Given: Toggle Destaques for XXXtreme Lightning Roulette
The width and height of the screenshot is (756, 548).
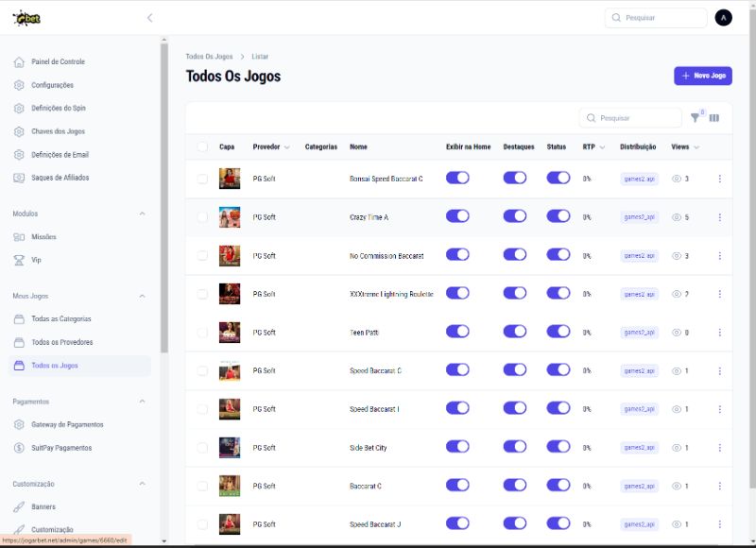Looking at the screenshot, I should tap(515, 294).
